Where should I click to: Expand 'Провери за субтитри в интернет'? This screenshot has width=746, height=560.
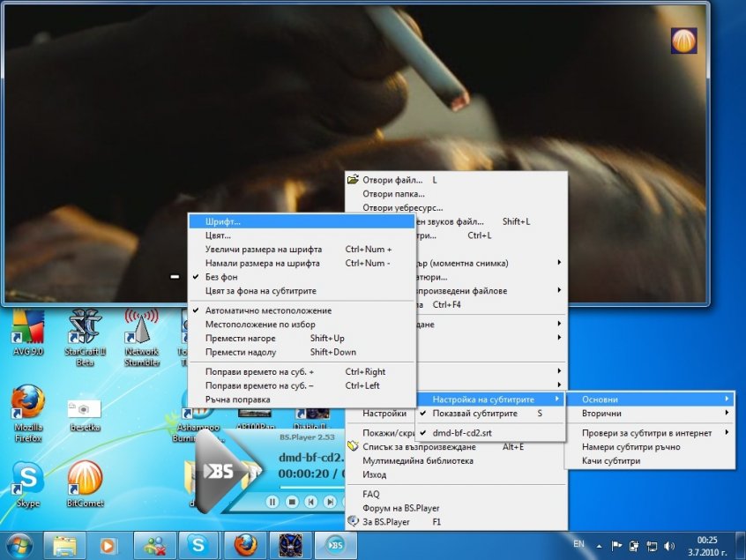[x=648, y=432]
